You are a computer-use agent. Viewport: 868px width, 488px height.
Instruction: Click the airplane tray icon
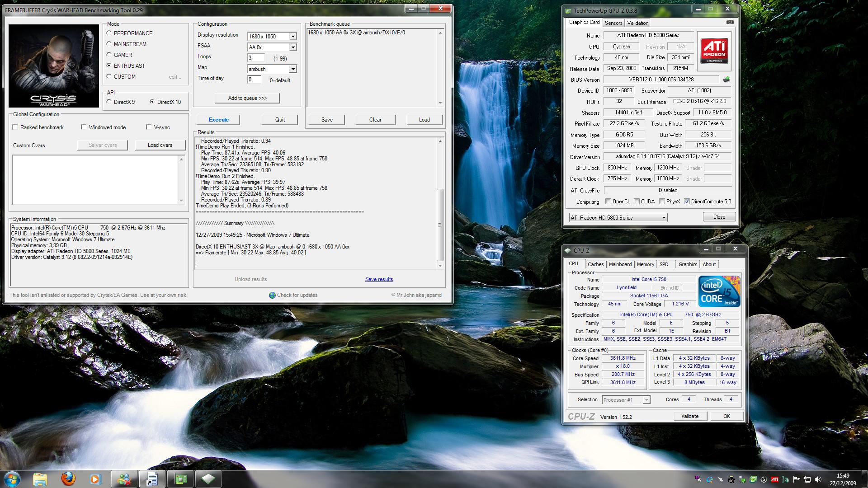point(720,479)
